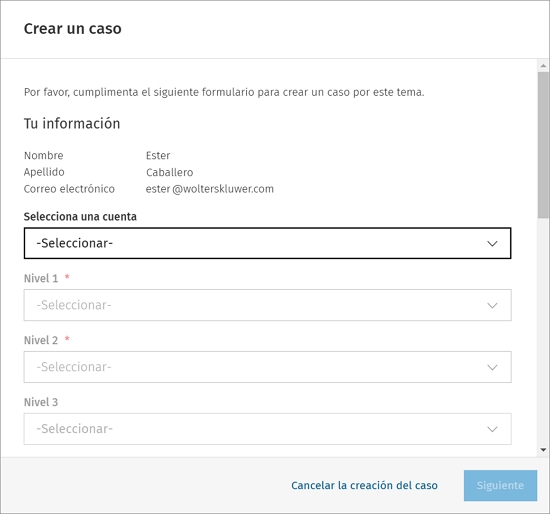Image resolution: width=550 pixels, height=514 pixels.
Task: Open the Selecciona una cuenta dropdown
Action: coord(267,243)
